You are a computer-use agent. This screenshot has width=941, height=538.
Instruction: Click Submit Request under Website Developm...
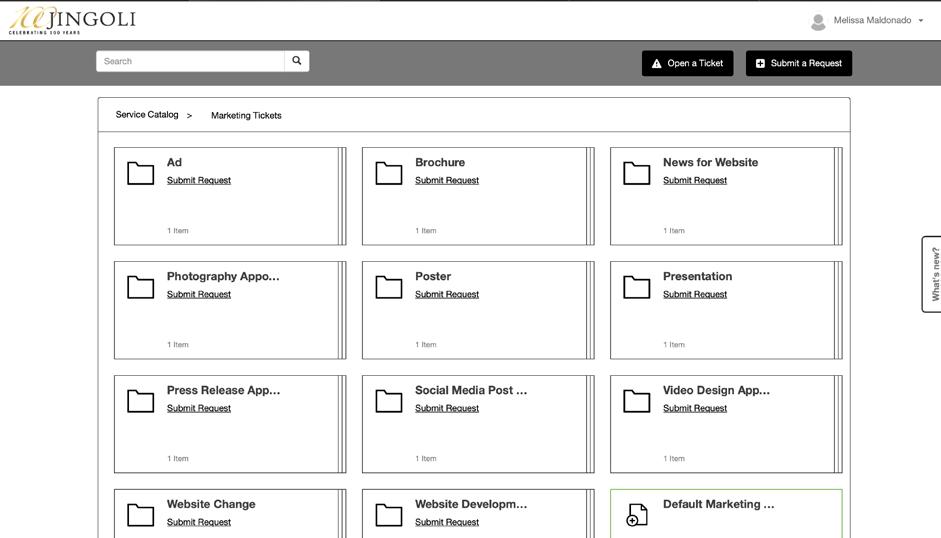(447, 522)
